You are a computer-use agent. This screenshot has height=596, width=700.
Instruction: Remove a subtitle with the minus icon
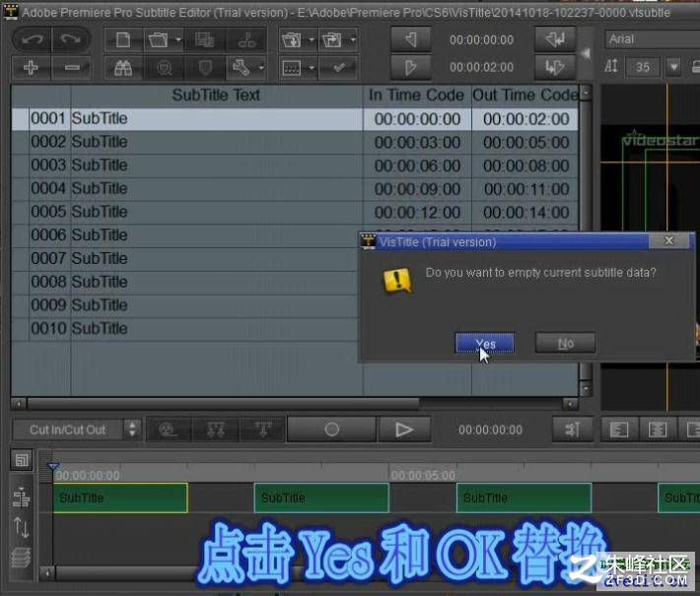point(71,68)
